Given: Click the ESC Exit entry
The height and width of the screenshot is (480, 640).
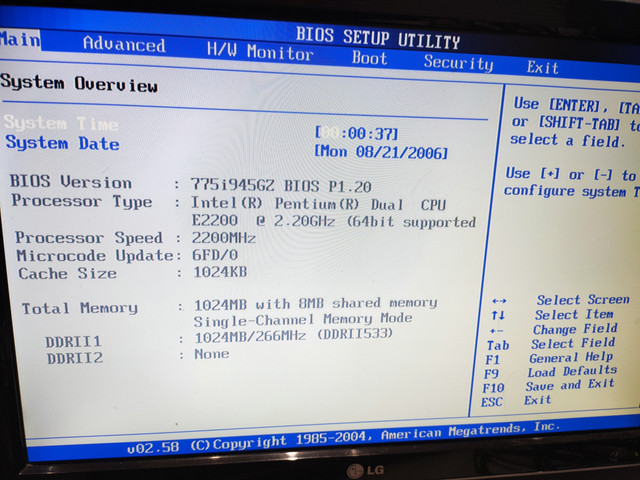Looking at the screenshot, I should pyautogui.click(x=516, y=401).
